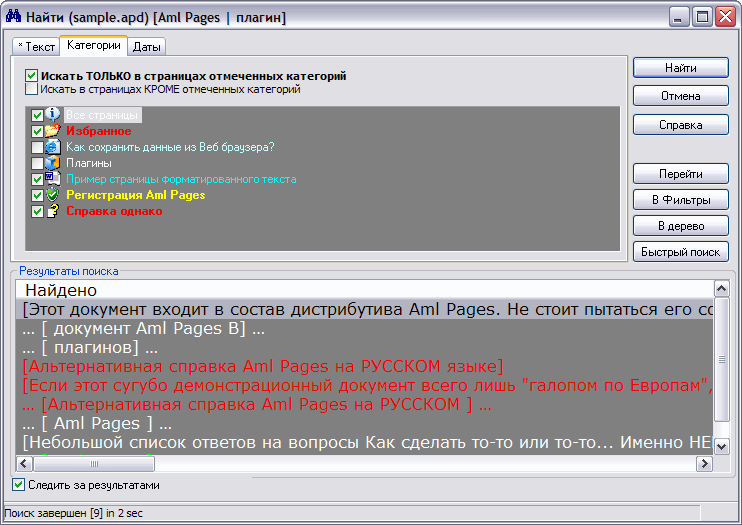Uncheck the Избранное category checkbox
This screenshot has height=525, width=742.
pyautogui.click(x=37, y=131)
